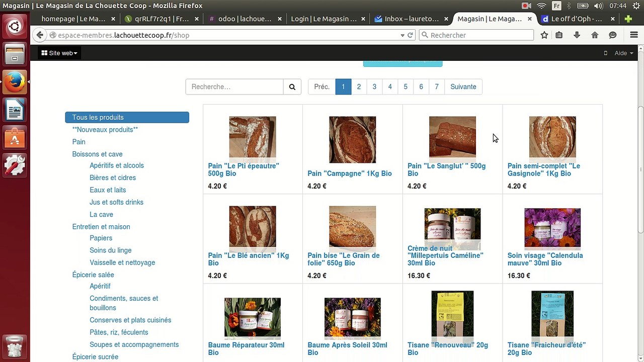Screen dimensions: 644x362
Task: Switch to the 'homepage | Le Ma...' tab
Action: pos(73,19)
